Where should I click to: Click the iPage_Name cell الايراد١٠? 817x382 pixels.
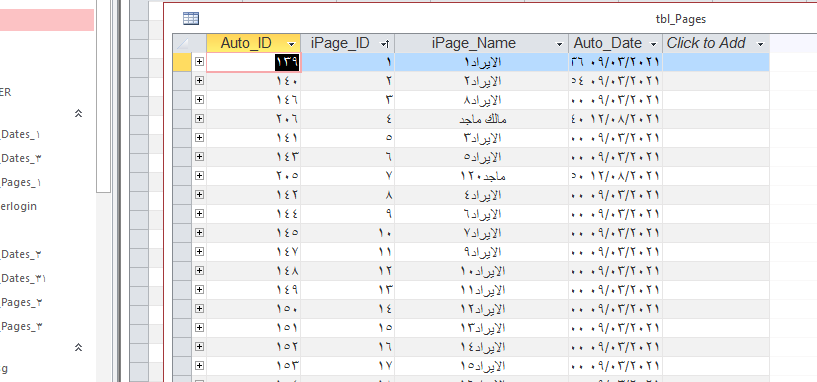pos(481,271)
